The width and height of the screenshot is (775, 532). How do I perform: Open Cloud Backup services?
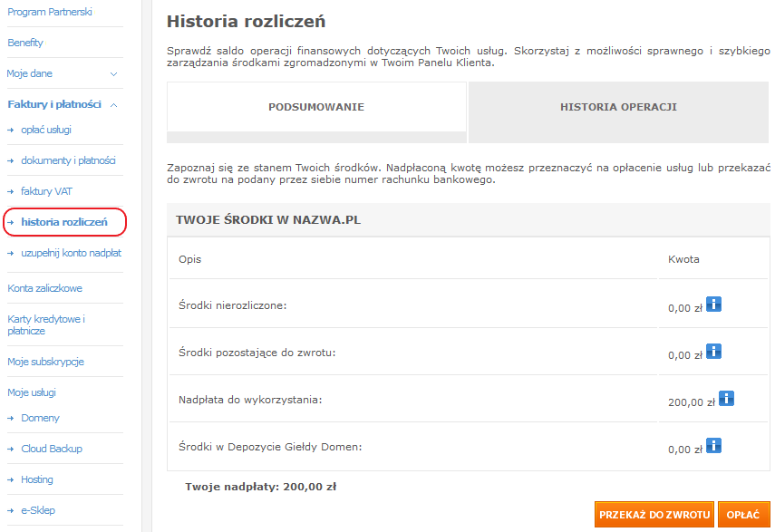tap(52, 449)
